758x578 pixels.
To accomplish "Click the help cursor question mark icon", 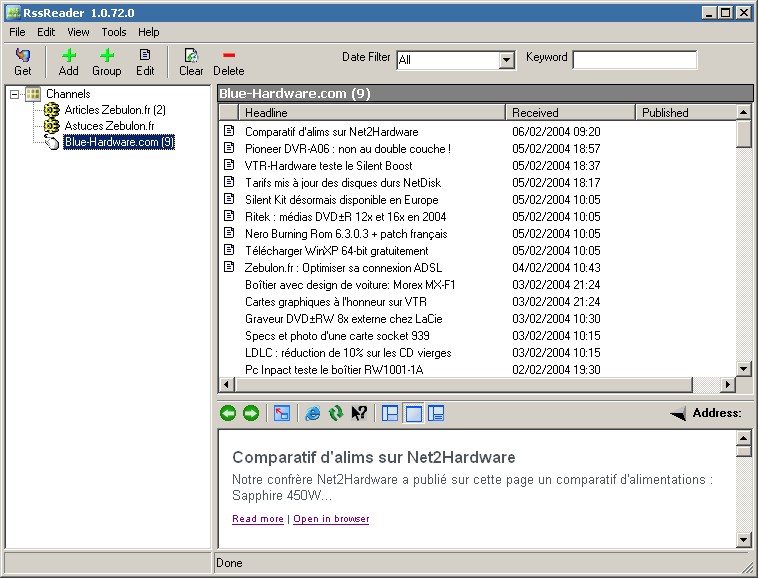I will point(359,413).
